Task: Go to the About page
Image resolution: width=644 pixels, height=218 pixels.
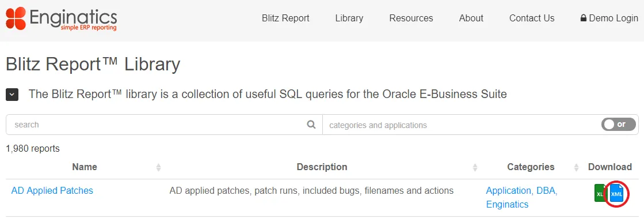Action: pyautogui.click(x=471, y=18)
